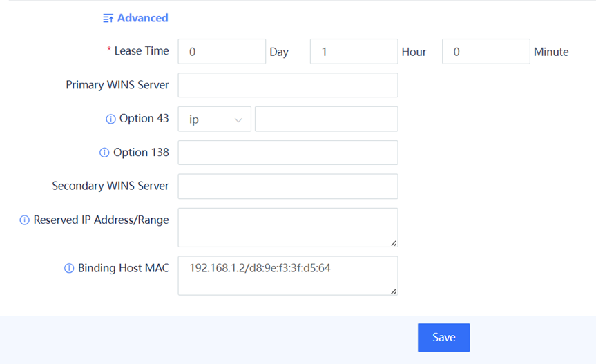Click info icon beside Binding Host MAC
This screenshot has width=596, height=364.
(x=69, y=268)
